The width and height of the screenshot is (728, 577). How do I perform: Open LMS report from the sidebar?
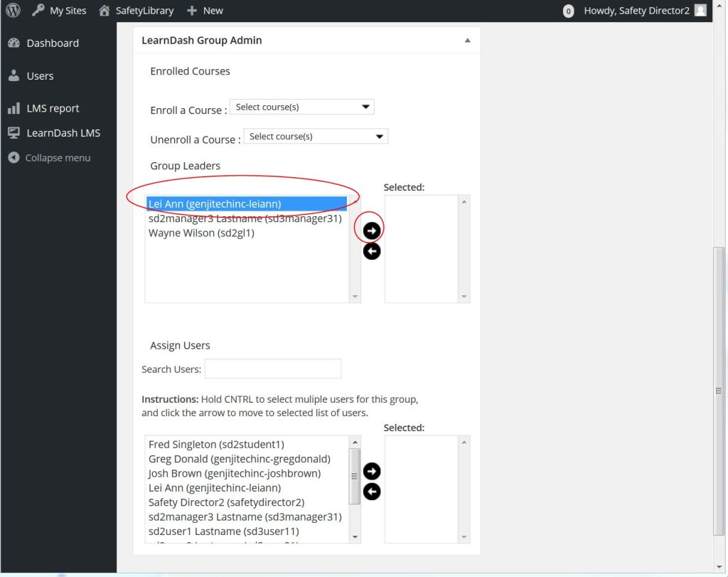pos(53,109)
